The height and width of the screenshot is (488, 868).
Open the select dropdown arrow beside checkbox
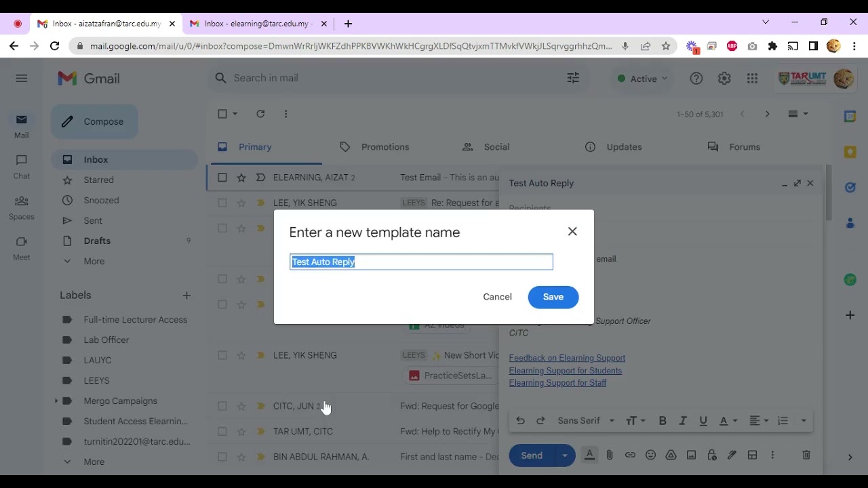235,114
